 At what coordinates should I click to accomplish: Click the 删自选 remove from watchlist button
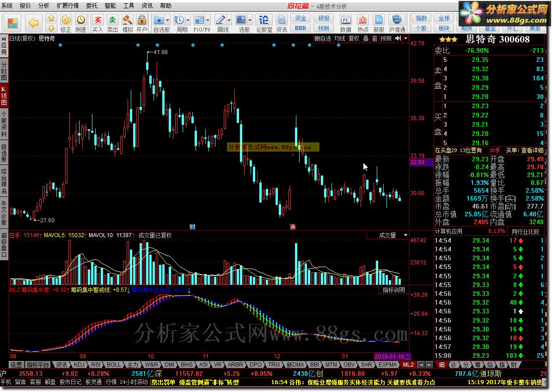(323, 38)
